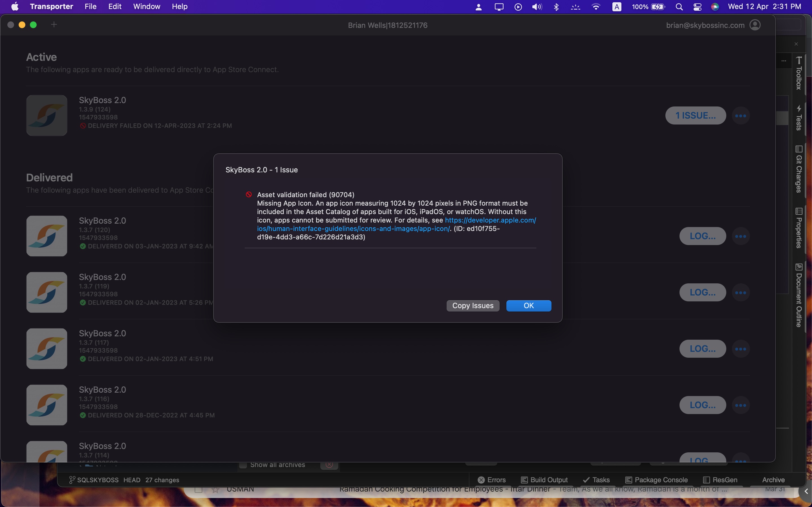This screenshot has height=507, width=812.
Task: Open the account profile icon
Action: (x=755, y=25)
